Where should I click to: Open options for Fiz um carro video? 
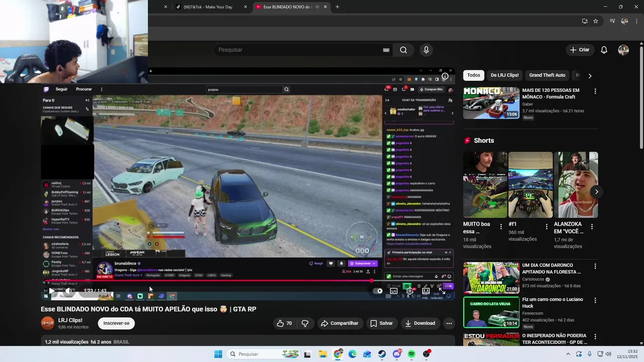(595, 301)
